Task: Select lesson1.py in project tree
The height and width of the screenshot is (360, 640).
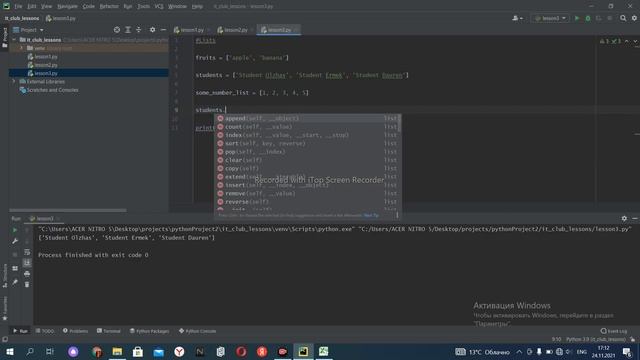Action: pos(46,57)
